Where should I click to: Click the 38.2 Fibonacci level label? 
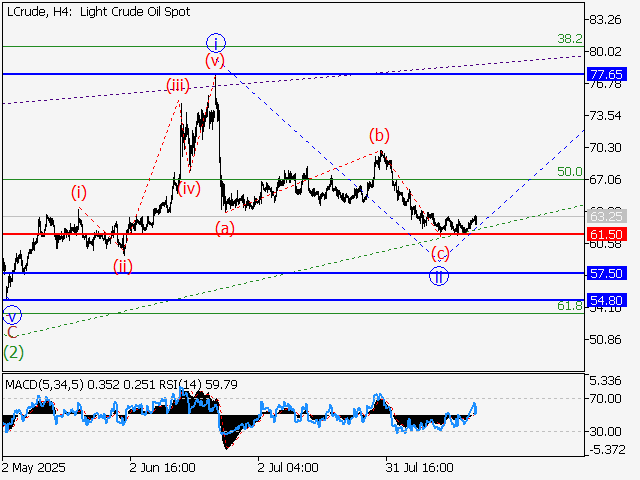click(570, 39)
